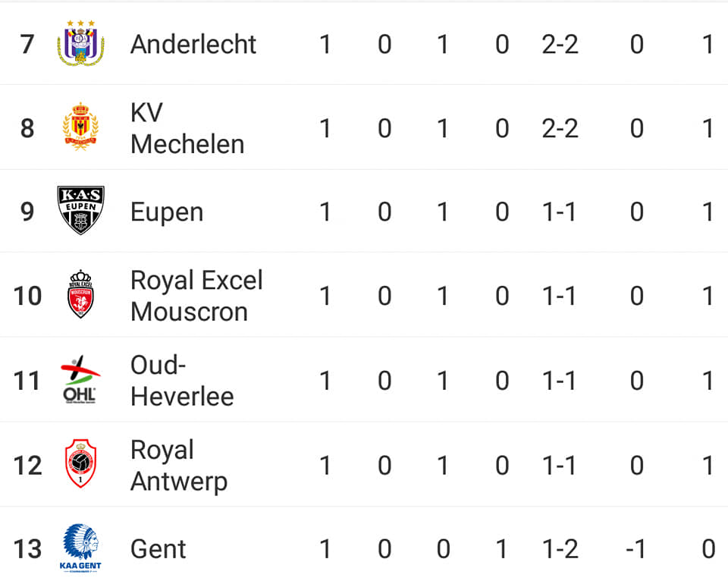Click Gent's 1-2 goals score
Image resolution: width=728 pixels, height=584 pixels.
(560, 549)
